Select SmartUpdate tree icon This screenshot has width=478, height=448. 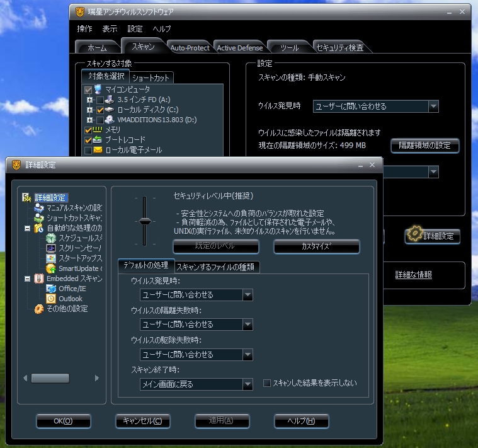[x=51, y=268]
